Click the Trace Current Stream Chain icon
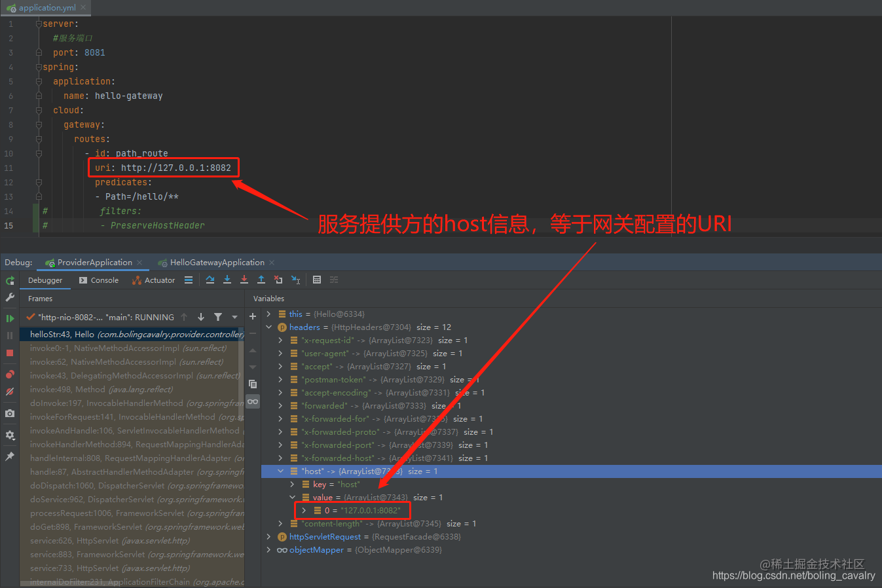The height and width of the screenshot is (588, 882). coord(334,280)
